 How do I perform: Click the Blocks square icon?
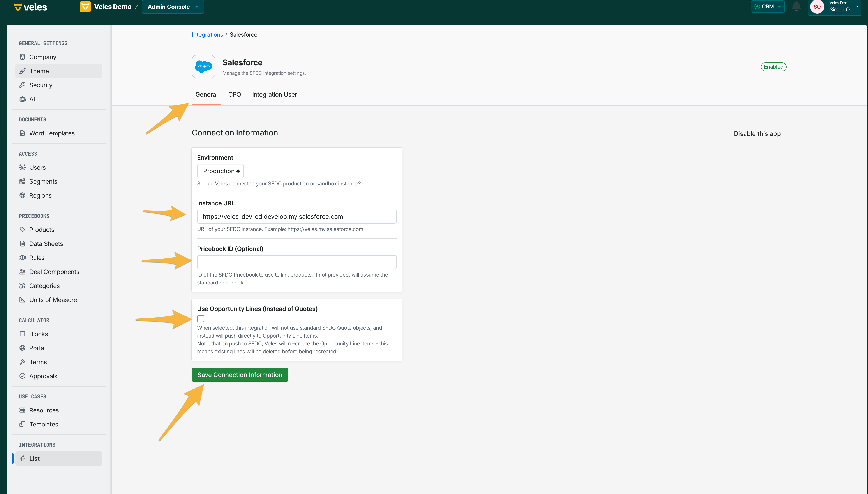pos(22,334)
